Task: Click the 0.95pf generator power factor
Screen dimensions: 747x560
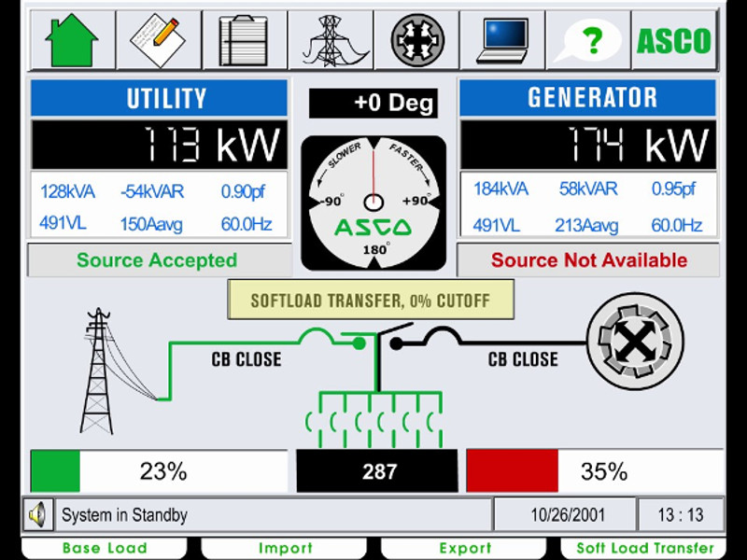Action: click(x=673, y=189)
